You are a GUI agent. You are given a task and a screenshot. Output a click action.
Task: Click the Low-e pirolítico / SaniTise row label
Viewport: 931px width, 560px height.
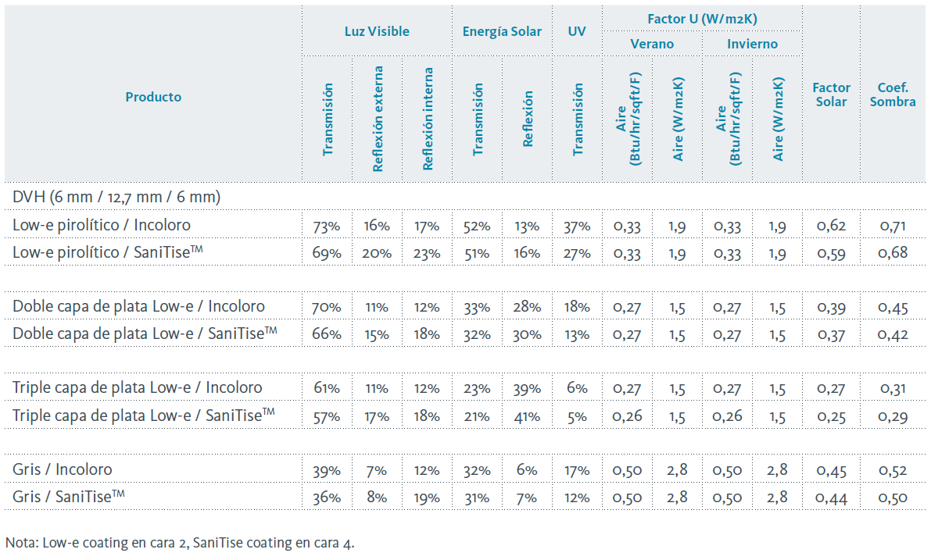pyautogui.click(x=107, y=252)
